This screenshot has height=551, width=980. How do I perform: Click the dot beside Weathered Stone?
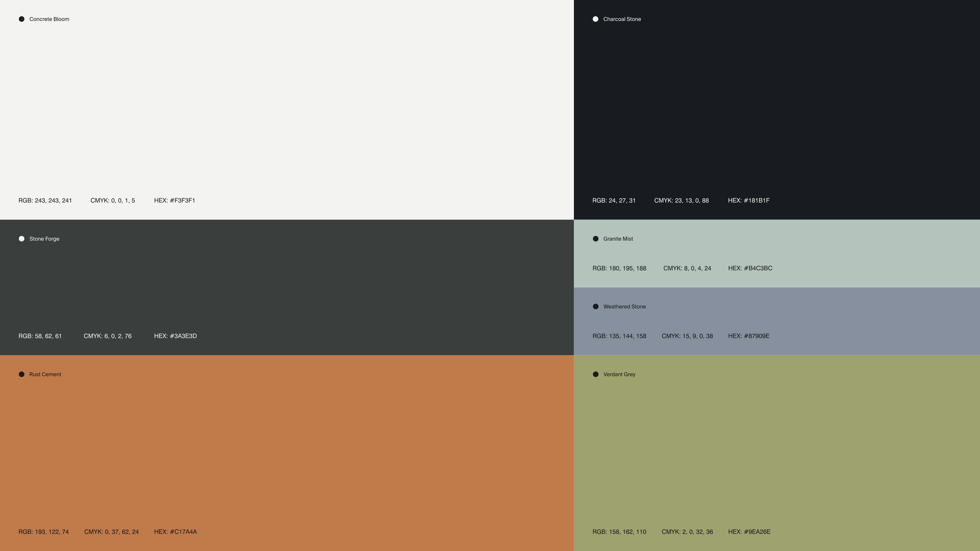pos(596,306)
